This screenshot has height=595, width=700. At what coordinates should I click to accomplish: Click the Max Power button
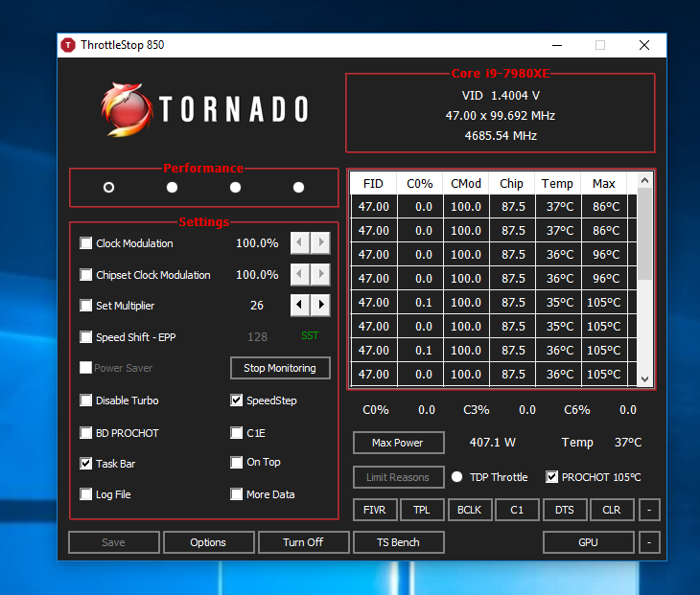398,443
